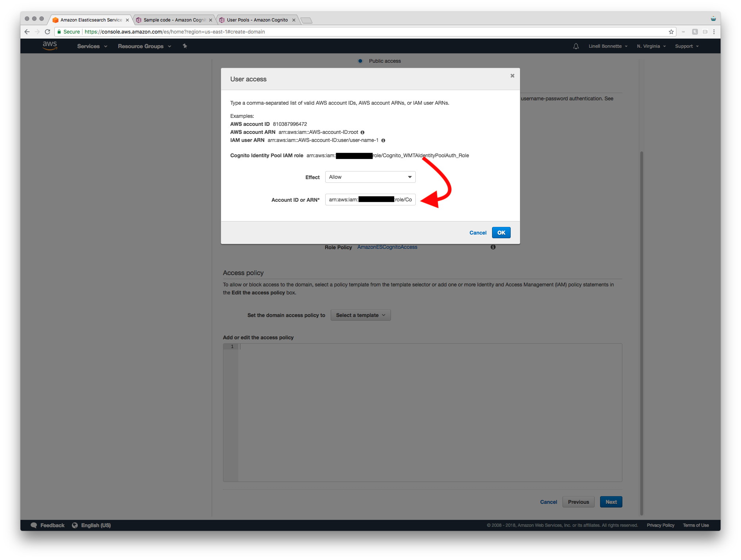Click the Feedback speech bubble icon
741x560 pixels.
(x=34, y=525)
